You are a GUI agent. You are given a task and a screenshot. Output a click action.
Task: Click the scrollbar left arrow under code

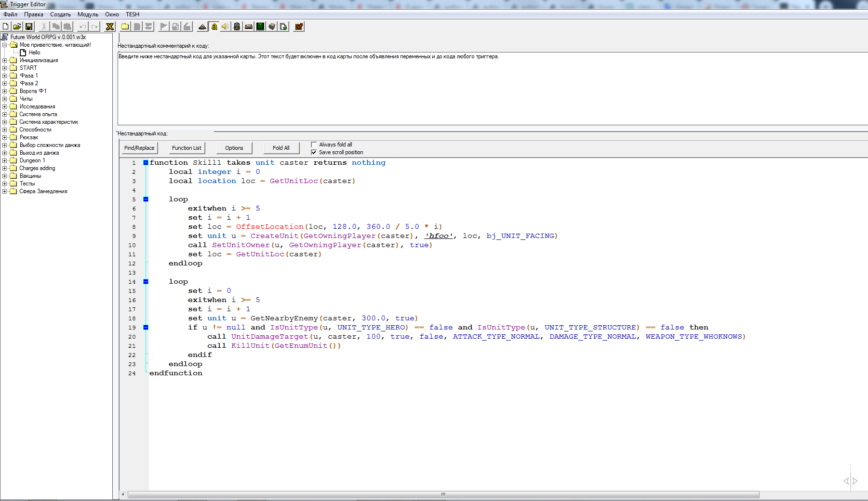(123, 494)
